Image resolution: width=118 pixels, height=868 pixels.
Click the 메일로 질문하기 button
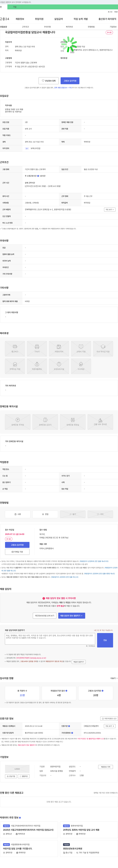click(79, 662)
